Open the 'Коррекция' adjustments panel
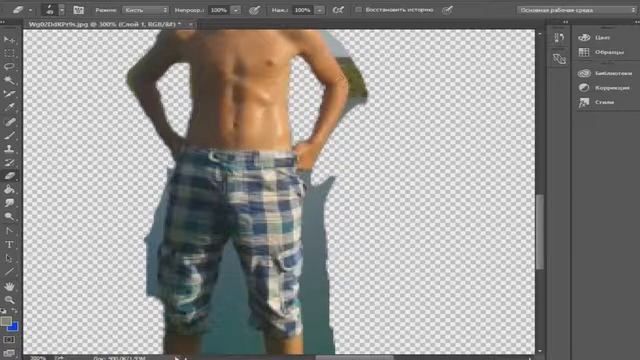The image size is (640, 360). (604, 88)
